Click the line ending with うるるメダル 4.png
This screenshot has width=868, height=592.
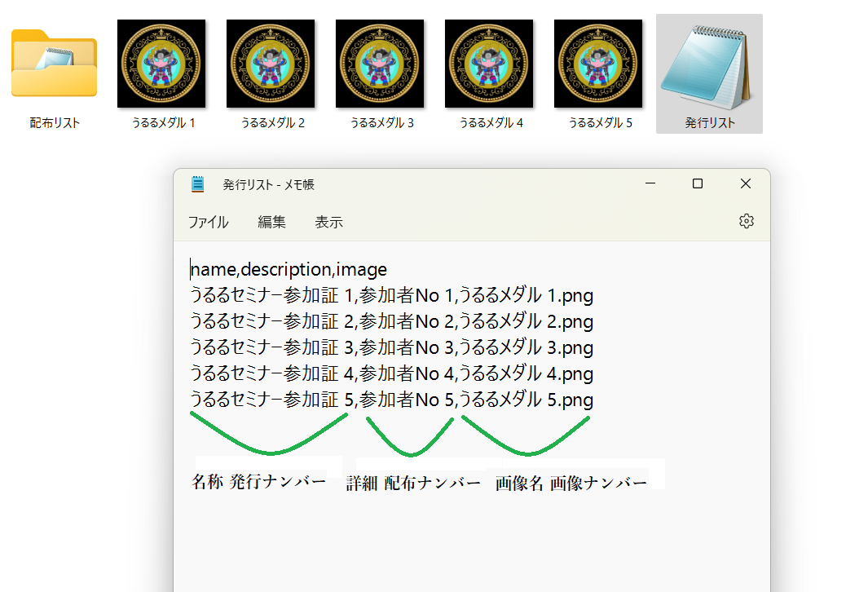click(391, 373)
